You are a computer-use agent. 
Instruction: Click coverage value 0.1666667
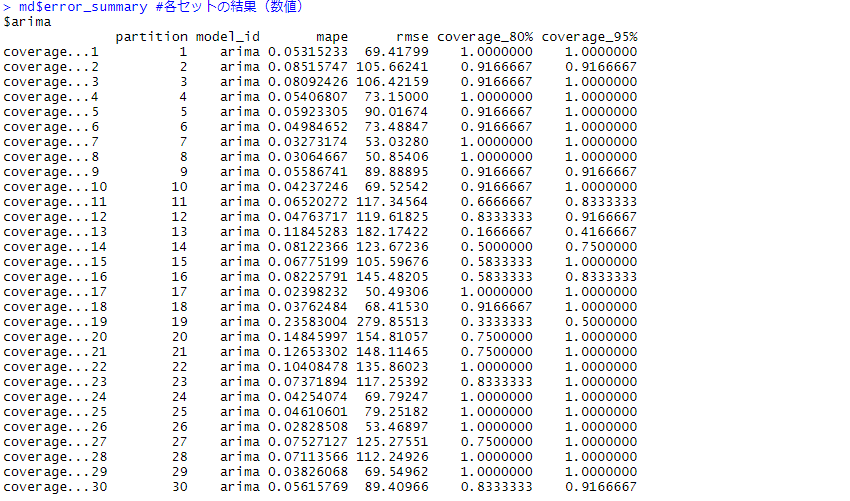point(496,232)
